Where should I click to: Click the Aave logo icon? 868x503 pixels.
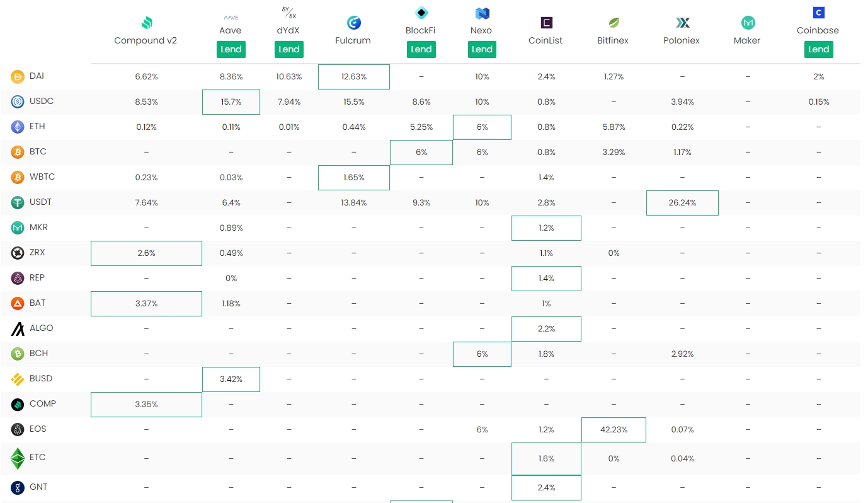(231, 17)
